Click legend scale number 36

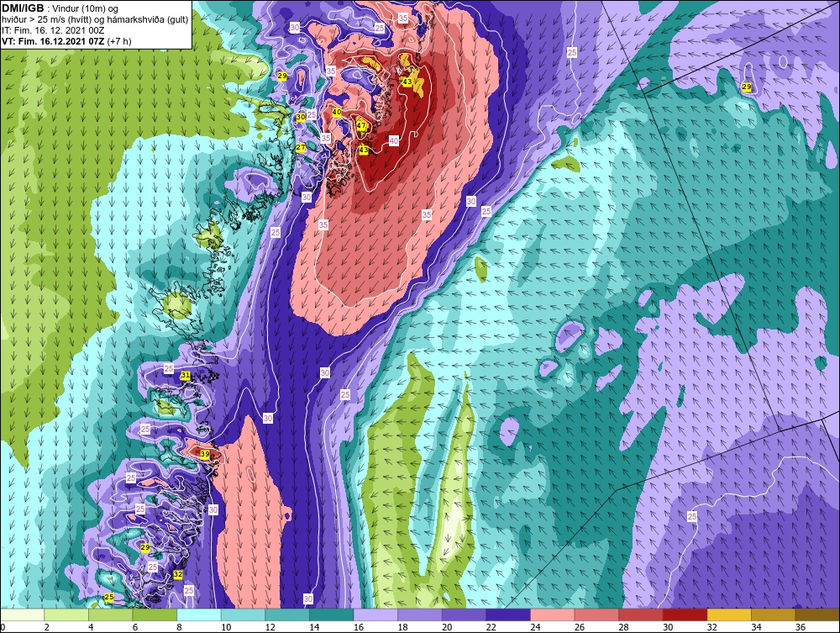[801, 627]
